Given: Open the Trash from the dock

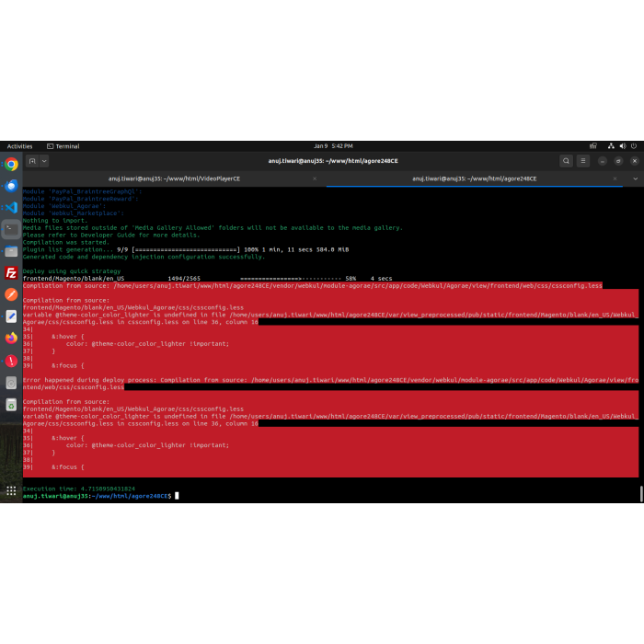Looking at the screenshot, I should coord(11,404).
